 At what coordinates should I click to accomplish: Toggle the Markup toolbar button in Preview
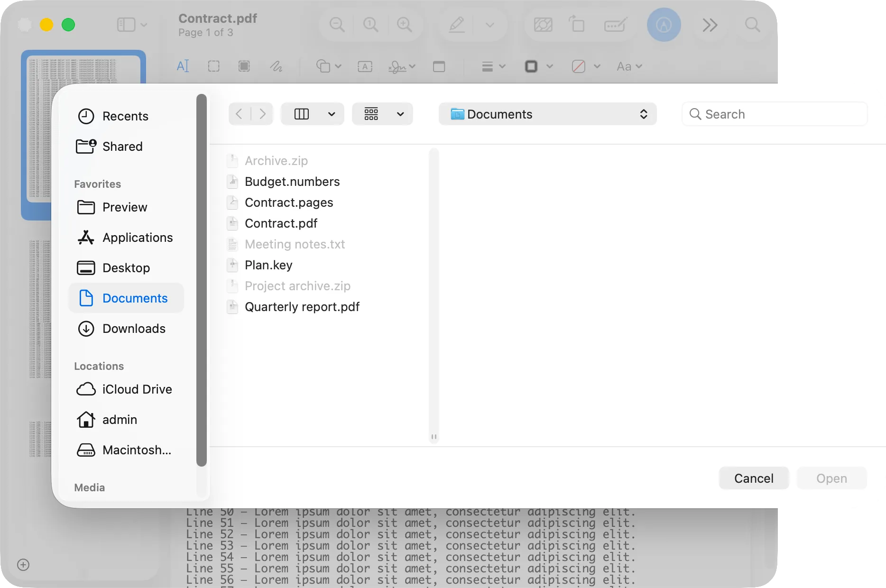point(664,25)
